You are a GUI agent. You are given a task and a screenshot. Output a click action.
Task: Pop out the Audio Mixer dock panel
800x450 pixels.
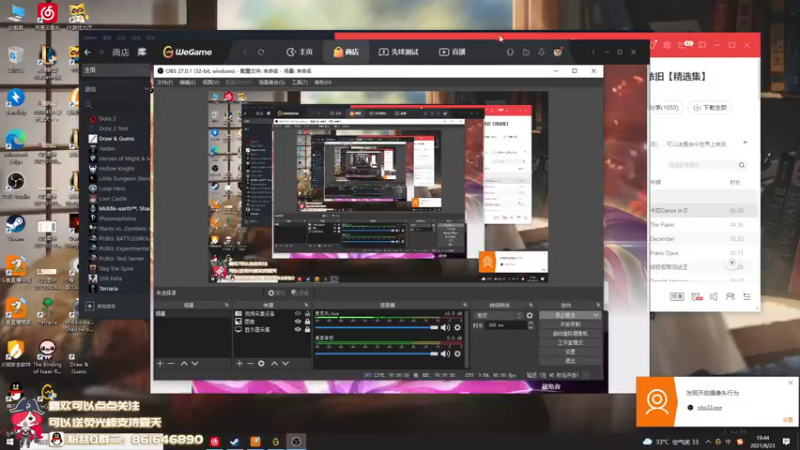465,305
